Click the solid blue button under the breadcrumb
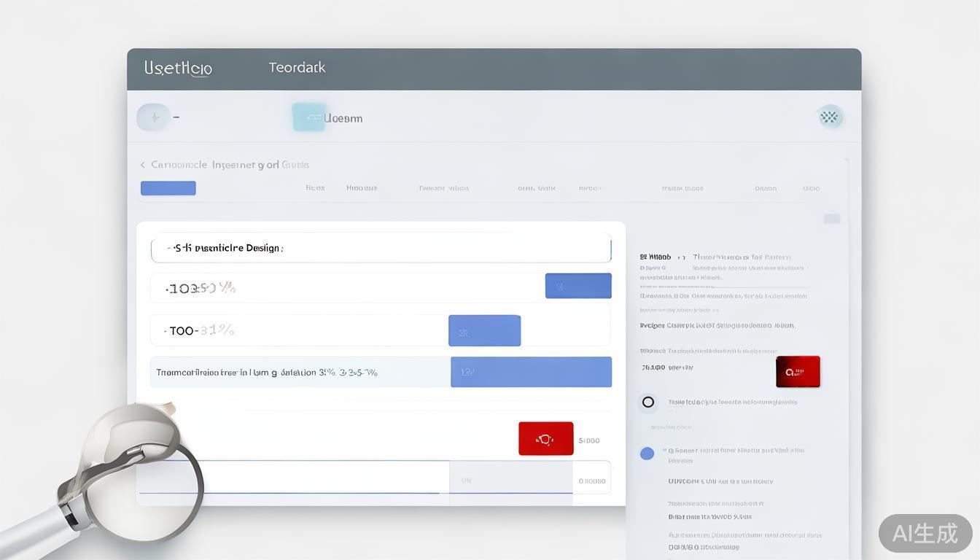Screen dimensions: 980x560 168,188
